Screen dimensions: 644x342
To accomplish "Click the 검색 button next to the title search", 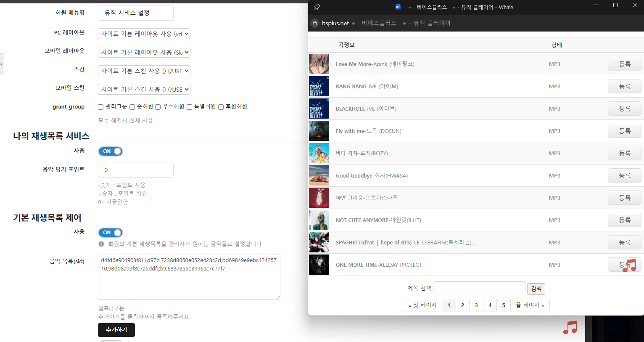I will click(x=536, y=289).
